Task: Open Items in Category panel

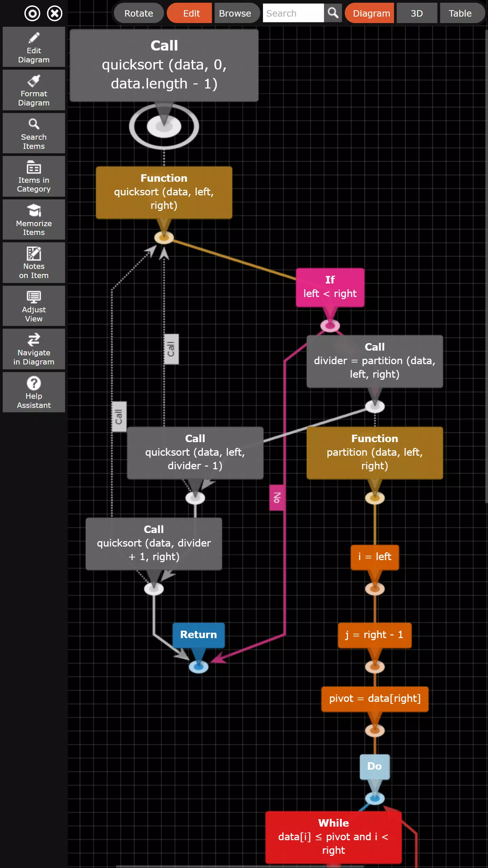Action: [34, 176]
